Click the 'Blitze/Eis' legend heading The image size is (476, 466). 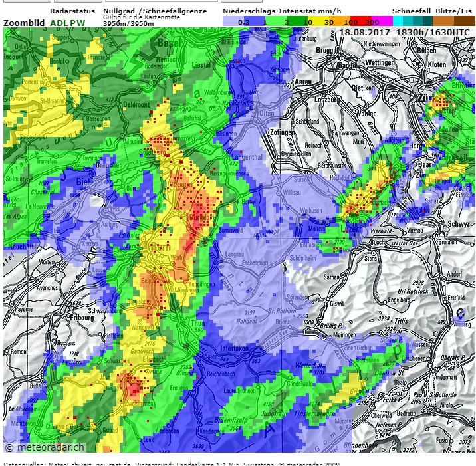pyautogui.click(x=453, y=11)
